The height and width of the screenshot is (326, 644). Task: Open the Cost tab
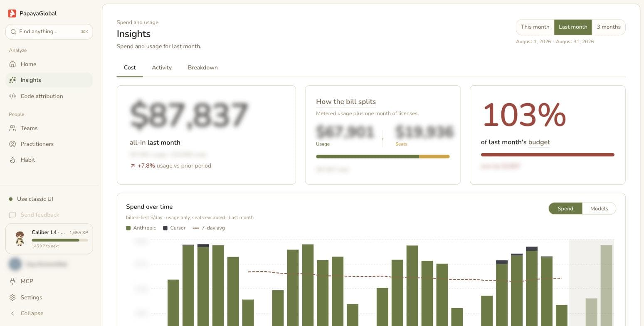pos(130,68)
